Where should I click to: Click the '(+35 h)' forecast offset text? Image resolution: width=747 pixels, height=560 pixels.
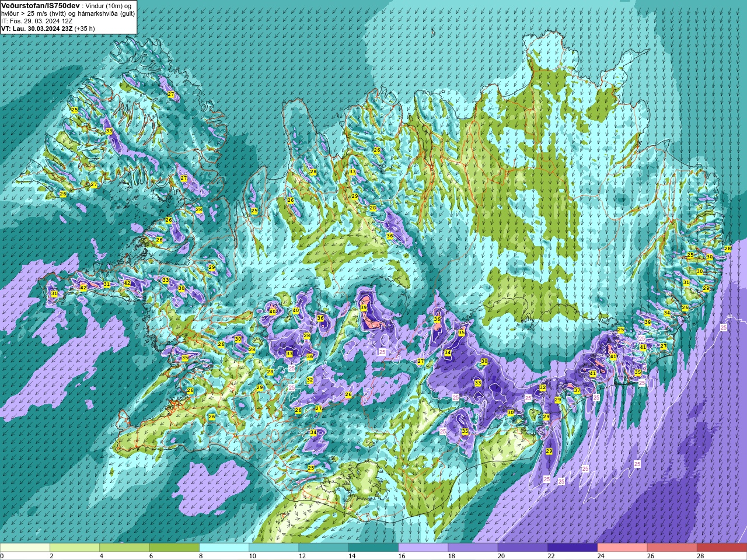[85, 29]
